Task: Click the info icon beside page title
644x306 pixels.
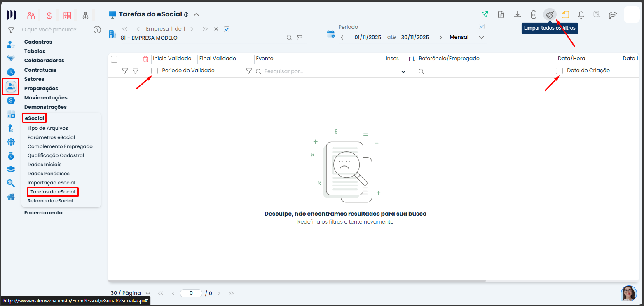Action: click(186, 14)
